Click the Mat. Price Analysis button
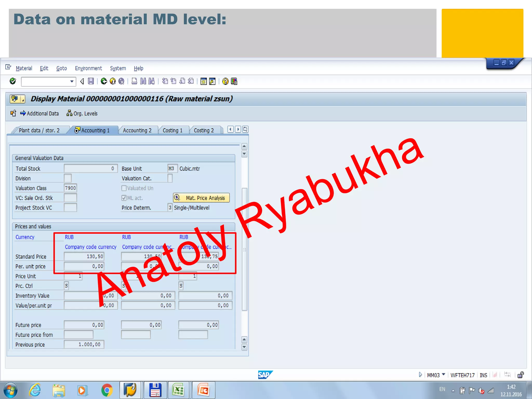Viewport: 532px width, 399px height. tap(201, 198)
